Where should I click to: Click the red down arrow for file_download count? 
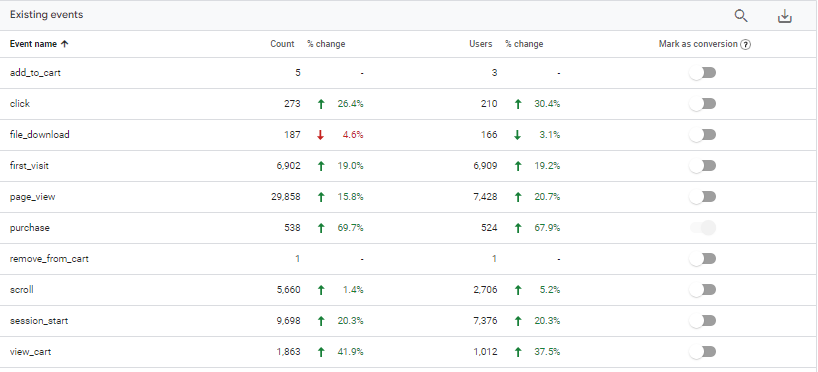[x=321, y=135]
